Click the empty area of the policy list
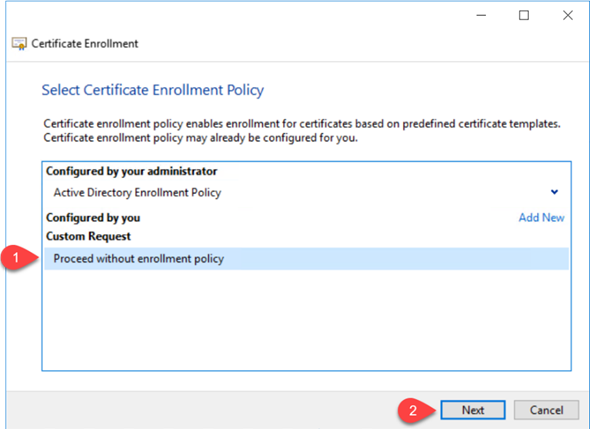This screenshot has width=590, height=429. [306, 320]
